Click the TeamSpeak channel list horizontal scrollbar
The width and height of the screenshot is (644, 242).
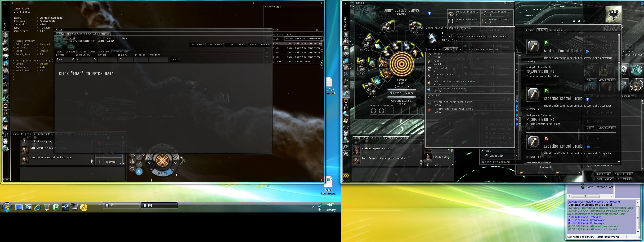pos(590,196)
